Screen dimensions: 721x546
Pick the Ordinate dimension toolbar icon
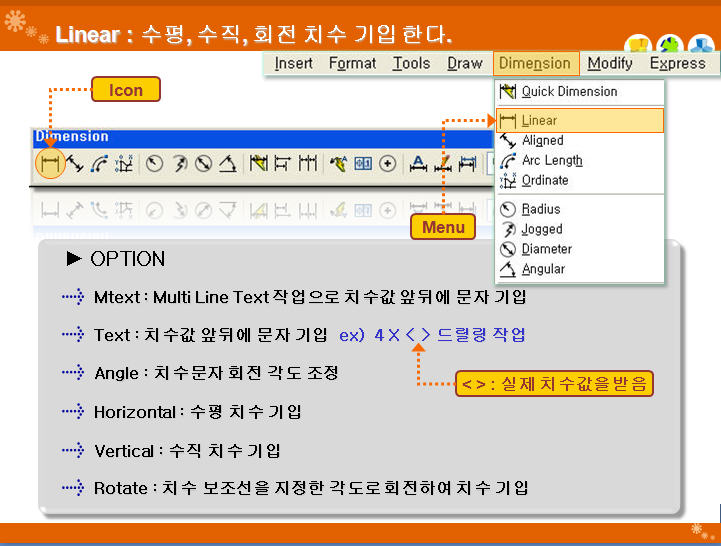pos(124,164)
